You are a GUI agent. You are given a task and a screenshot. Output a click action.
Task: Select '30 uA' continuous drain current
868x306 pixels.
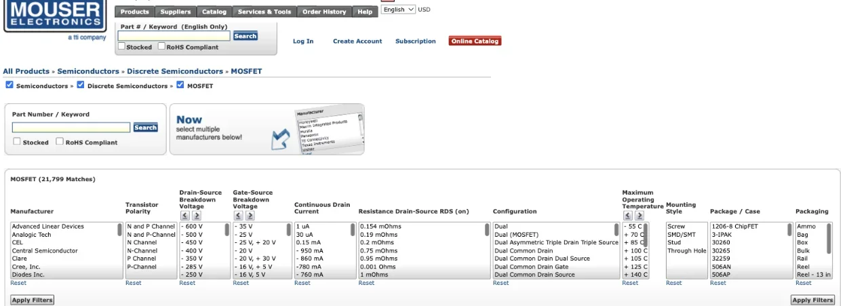click(304, 235)
